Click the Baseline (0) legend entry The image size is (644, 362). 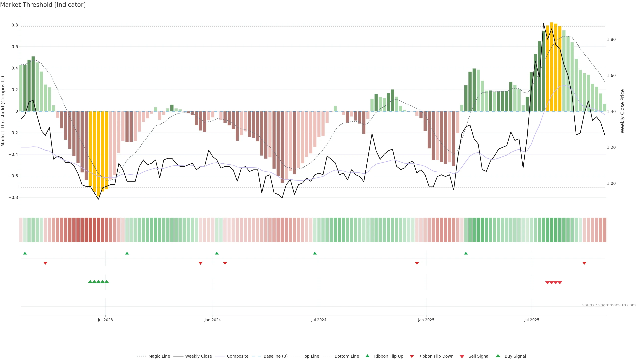pos(275,356)
